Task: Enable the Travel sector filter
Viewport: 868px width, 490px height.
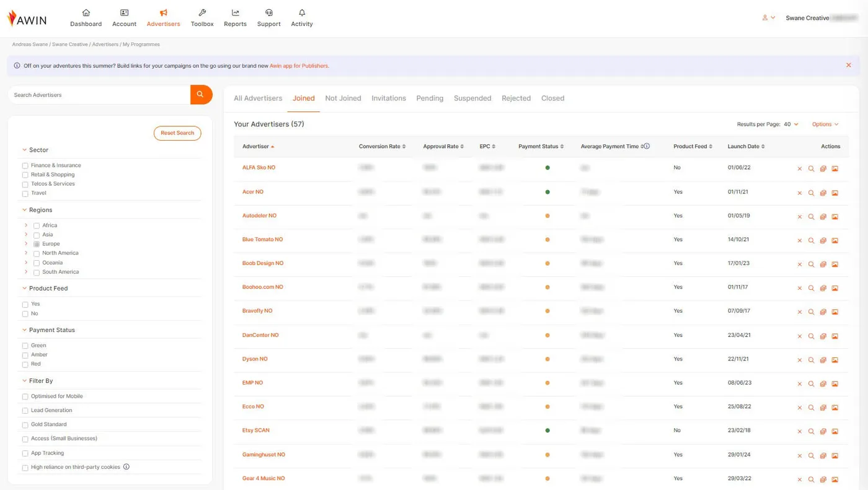Action: [x=25, y=194]
